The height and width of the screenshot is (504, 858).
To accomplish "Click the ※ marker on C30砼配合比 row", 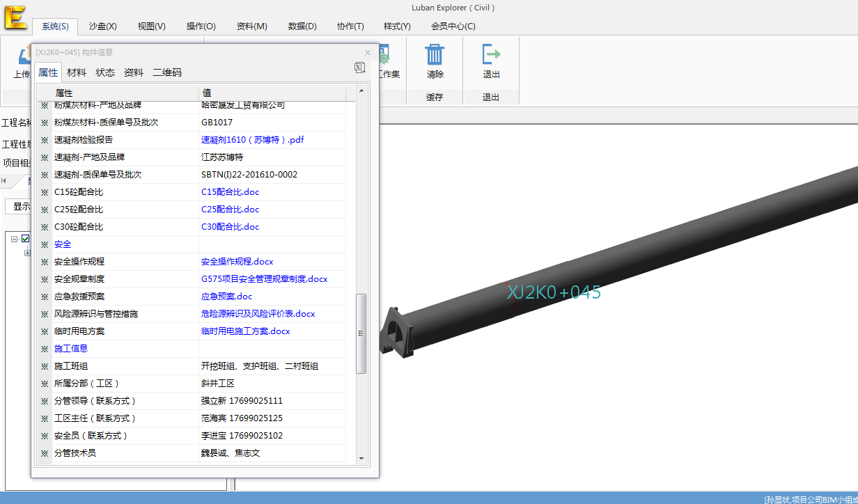I will click(45, 227).
